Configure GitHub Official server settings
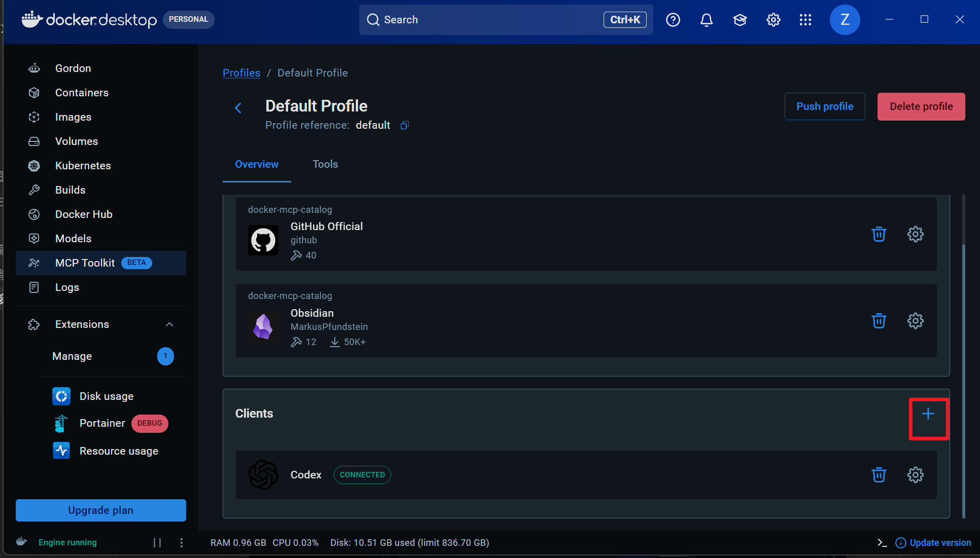 [916, 234]
